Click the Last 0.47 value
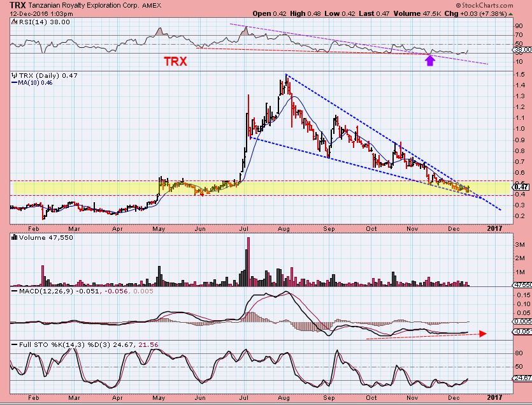The height and width of the screenshot is (405, 532). tap(374, 14)
